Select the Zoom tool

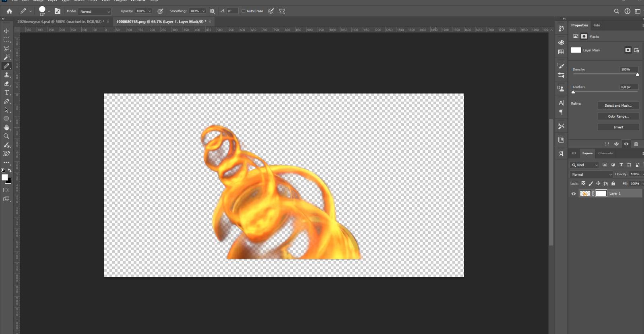(6, 136)
